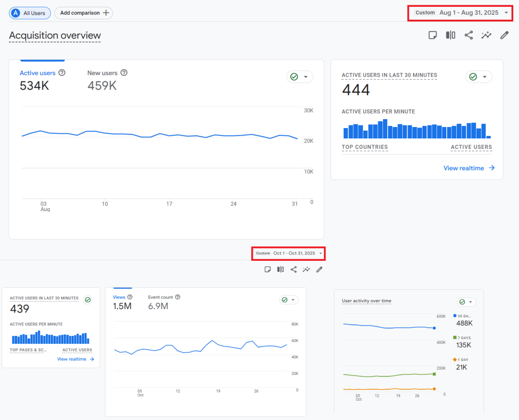The image size is (519, 420).
Task: Select the Views metric tab
Action: (x=119, y=297)
